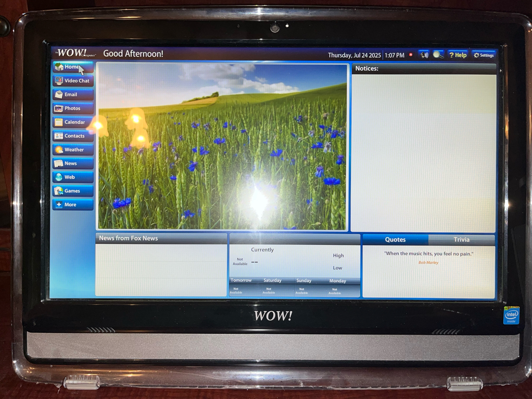The image size is (532, 399).
Task: Open Video Chat from the sidebar
Action: pyautogui.click(x=73, y=81)
